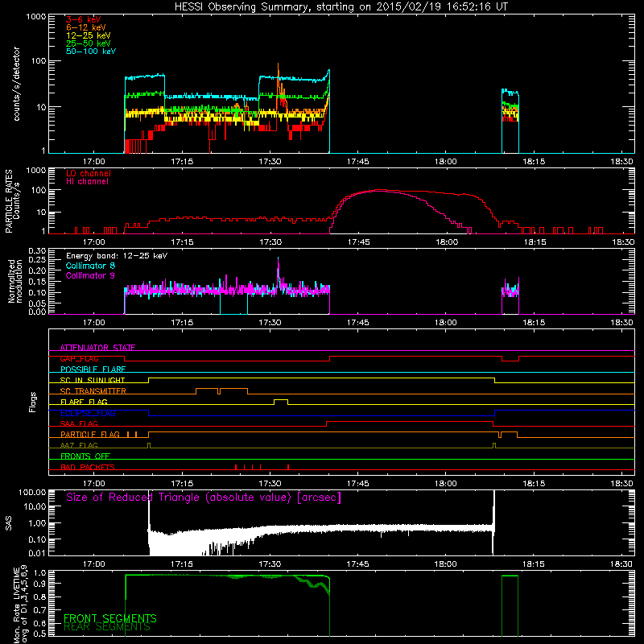
Task: Click the raised FLARE_FLAG step near 17:32
Action: pos(281,400)
